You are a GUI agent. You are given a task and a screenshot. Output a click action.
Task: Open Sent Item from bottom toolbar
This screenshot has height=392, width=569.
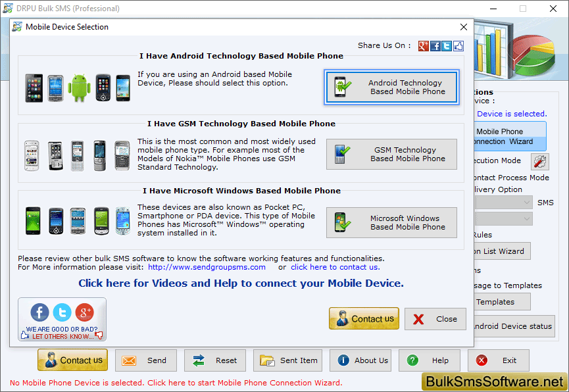pyautogui.click(x=287, y=360)
